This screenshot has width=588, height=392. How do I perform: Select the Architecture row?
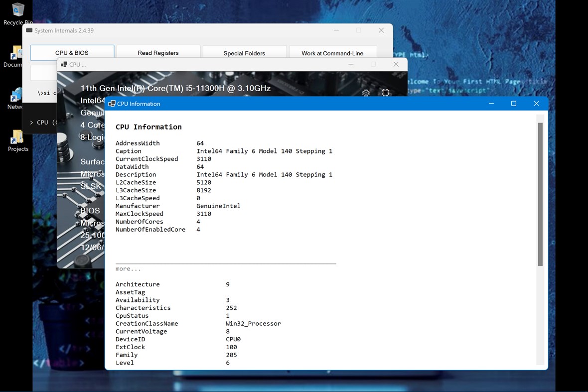pyautogui.click(x=172, y=284)
